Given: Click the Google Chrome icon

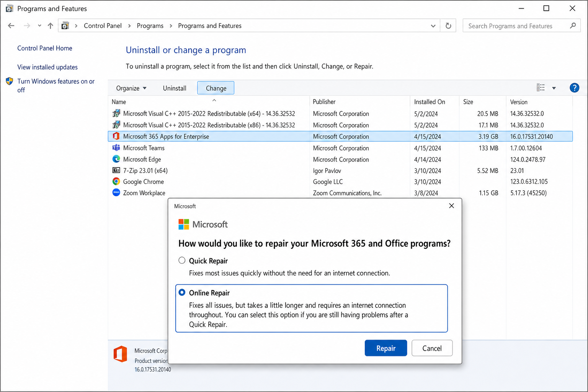Looking at the screenshot, I should click(116, 181).
